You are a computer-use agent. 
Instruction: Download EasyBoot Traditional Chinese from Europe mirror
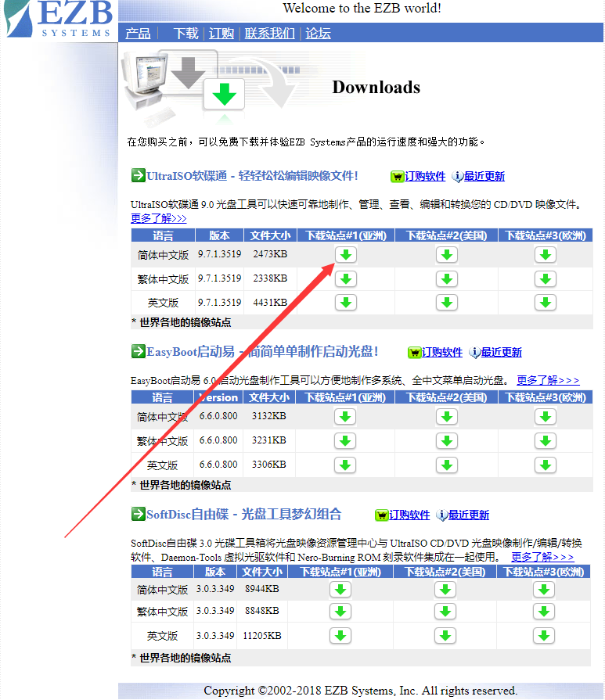click(x=545, y=440)
